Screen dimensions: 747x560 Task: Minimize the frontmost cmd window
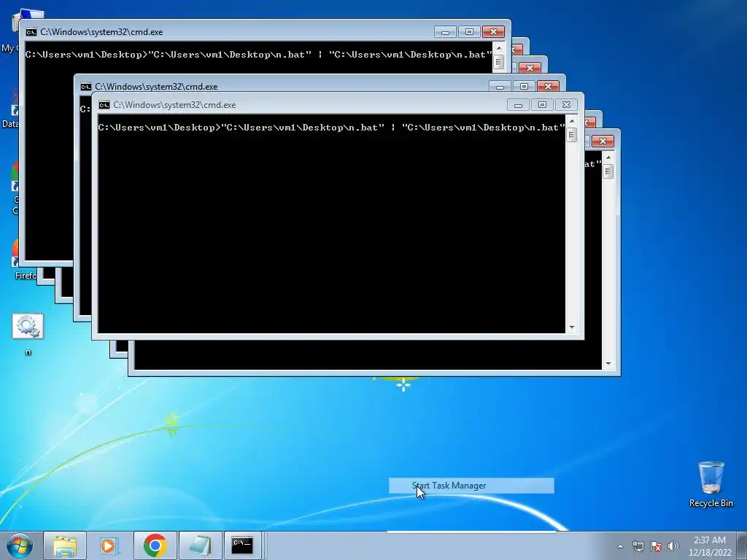tap(518, 105)
